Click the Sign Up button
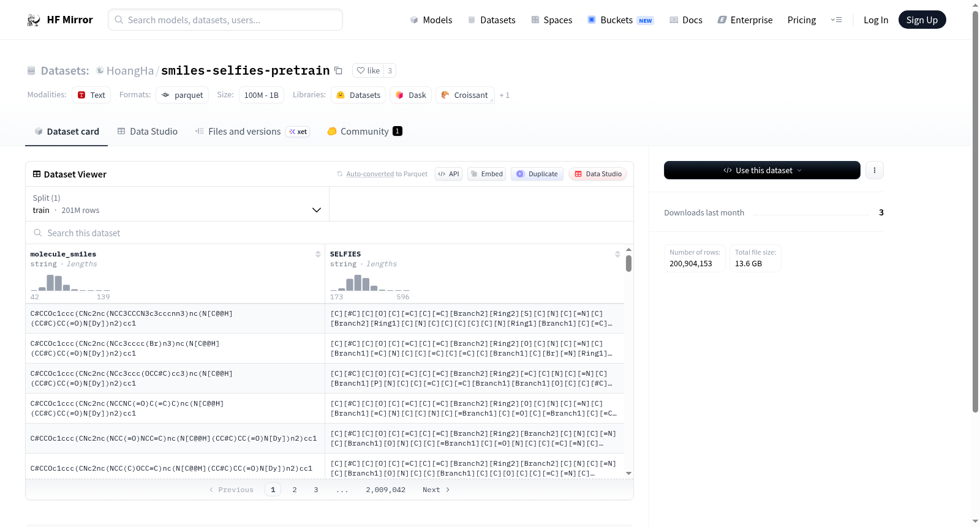This screenshot has width=980, height=527. 922,20
